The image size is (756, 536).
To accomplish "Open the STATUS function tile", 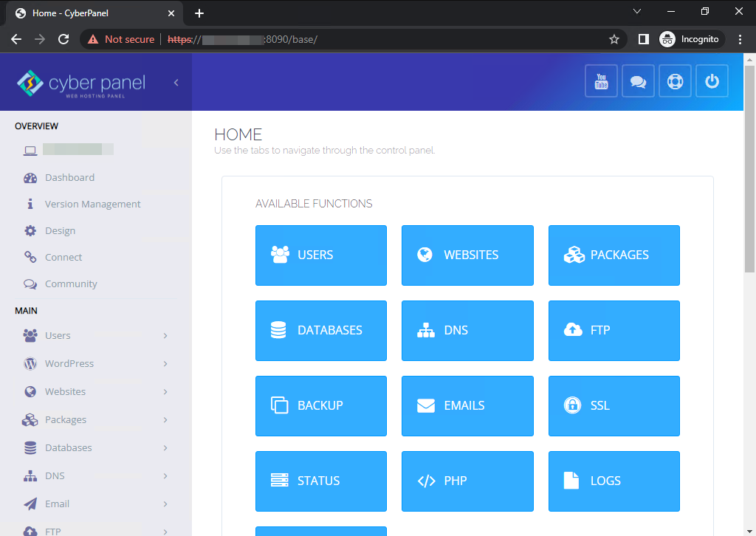I will pos(320,481).
